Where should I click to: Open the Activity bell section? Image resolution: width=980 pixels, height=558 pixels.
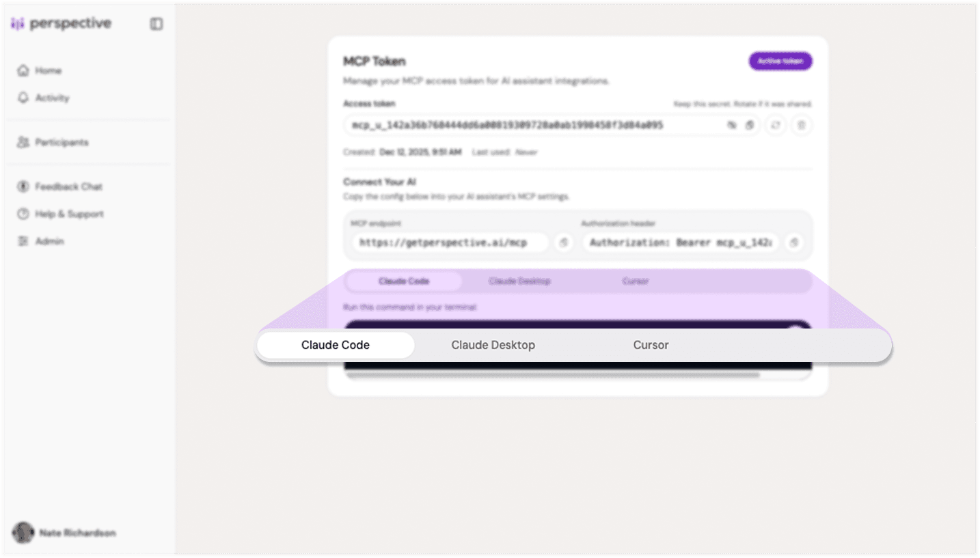(x=51, y=98)
